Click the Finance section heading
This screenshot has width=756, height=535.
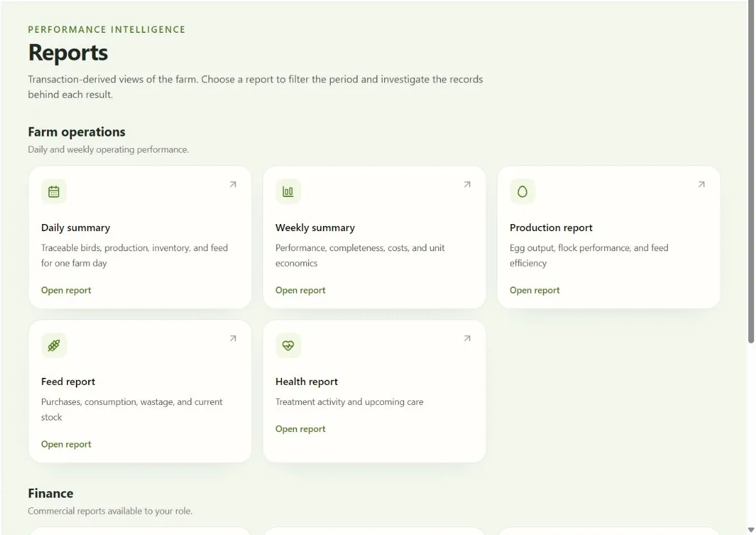tap(51, 493)
